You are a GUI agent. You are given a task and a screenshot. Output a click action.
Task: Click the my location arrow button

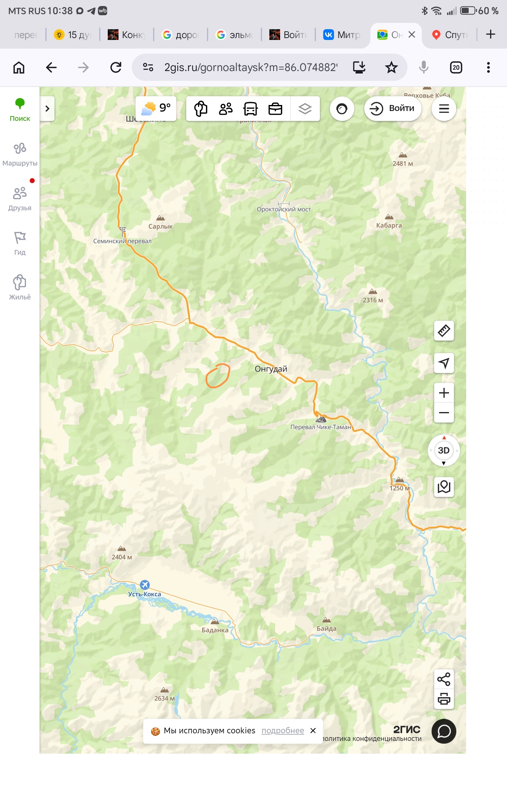point(444,363)
